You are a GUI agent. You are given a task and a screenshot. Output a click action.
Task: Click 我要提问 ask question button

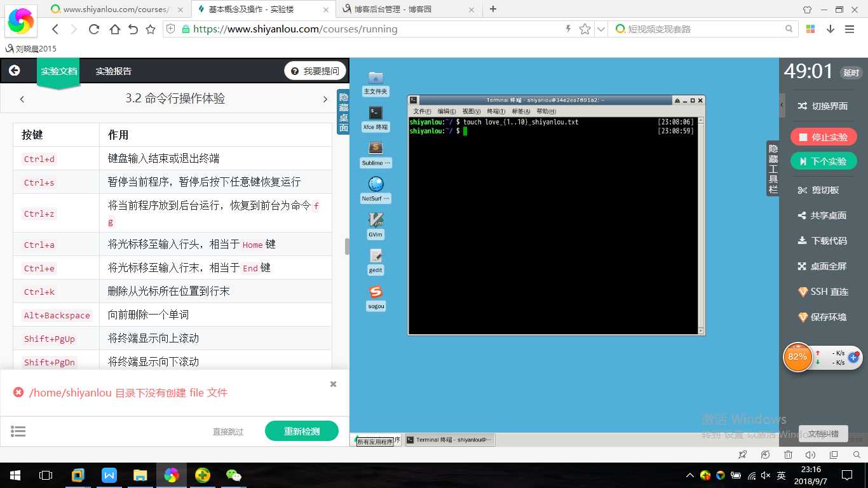tap(315, 71)
